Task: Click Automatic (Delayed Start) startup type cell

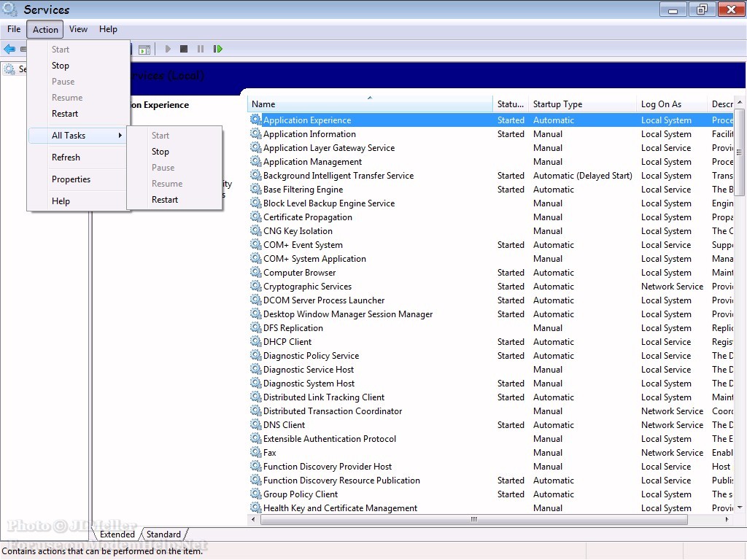Action: click(x=583, y=175)
